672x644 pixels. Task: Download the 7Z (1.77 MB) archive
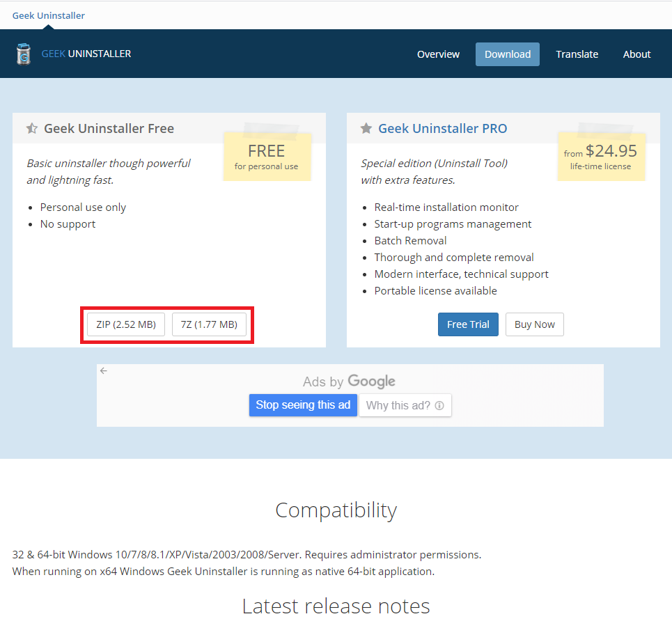pyautogui.click(x=209, y=325)
